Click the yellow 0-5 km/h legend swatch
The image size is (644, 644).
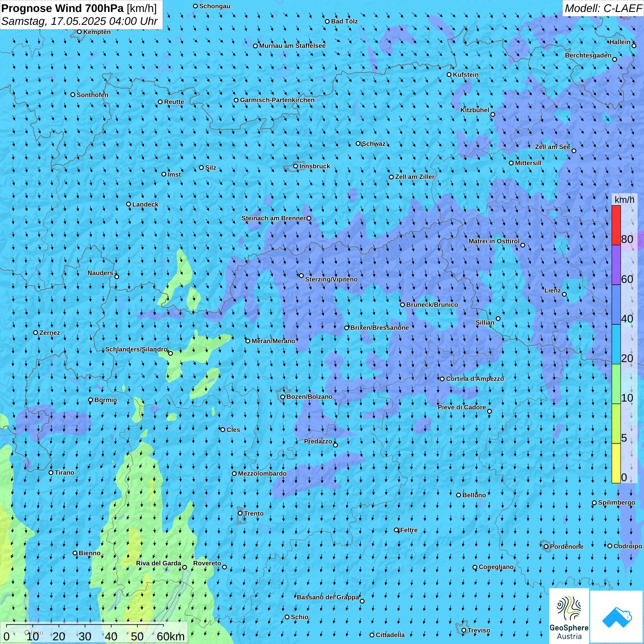click(616, 463)
